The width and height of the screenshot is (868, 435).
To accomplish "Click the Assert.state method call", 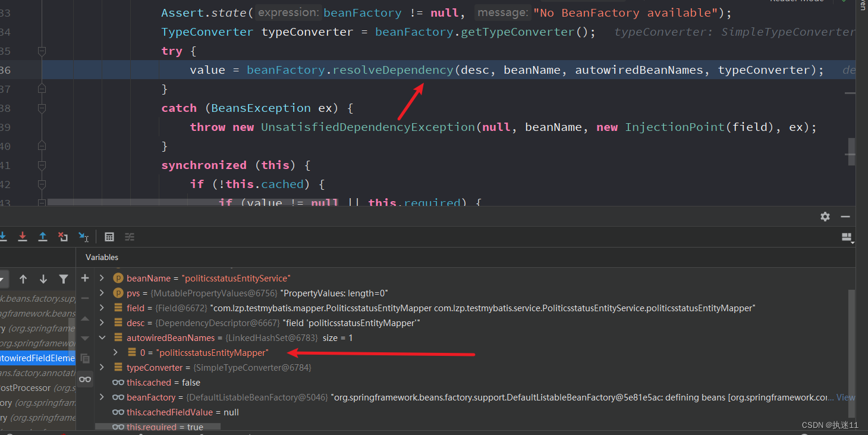I will tap(204, 13).
